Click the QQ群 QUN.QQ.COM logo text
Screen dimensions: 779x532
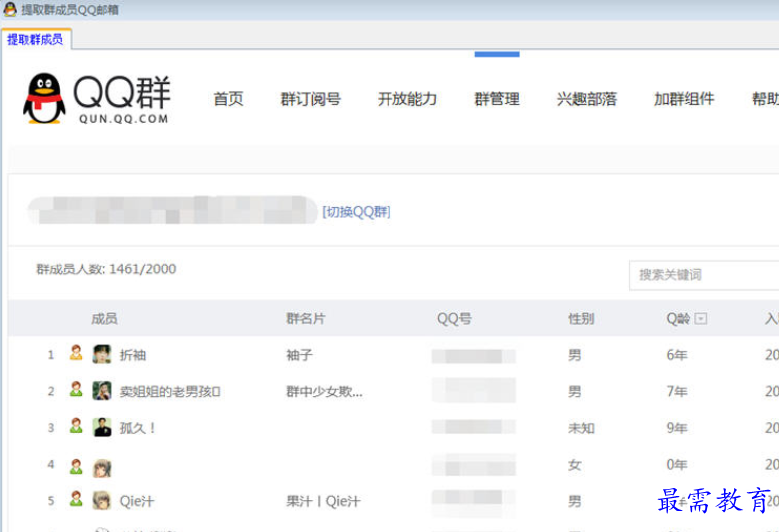122,100
